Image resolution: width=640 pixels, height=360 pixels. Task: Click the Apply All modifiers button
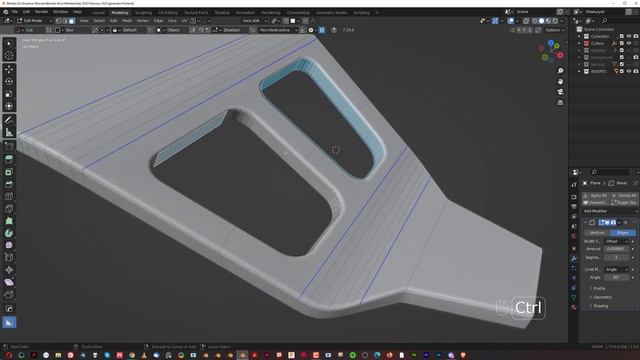tap(596, 196)
